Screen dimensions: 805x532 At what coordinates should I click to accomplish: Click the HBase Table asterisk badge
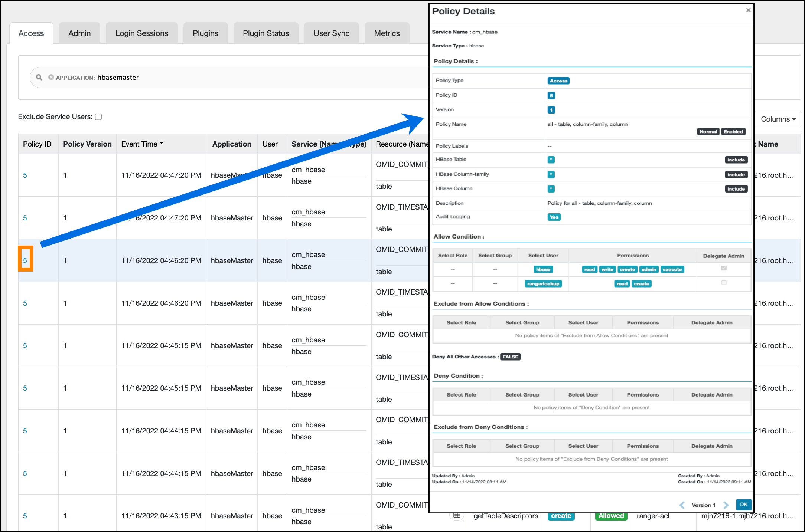[551, 160]
